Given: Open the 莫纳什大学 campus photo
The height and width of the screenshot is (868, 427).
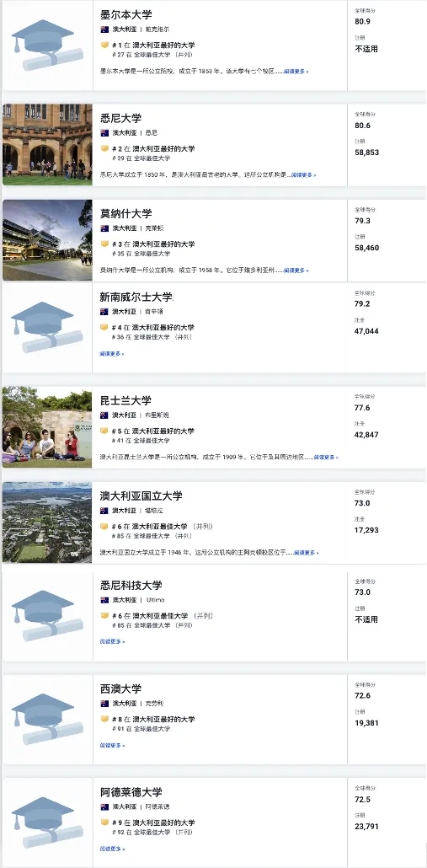Looking at the screenshot, I should point(47,240).
